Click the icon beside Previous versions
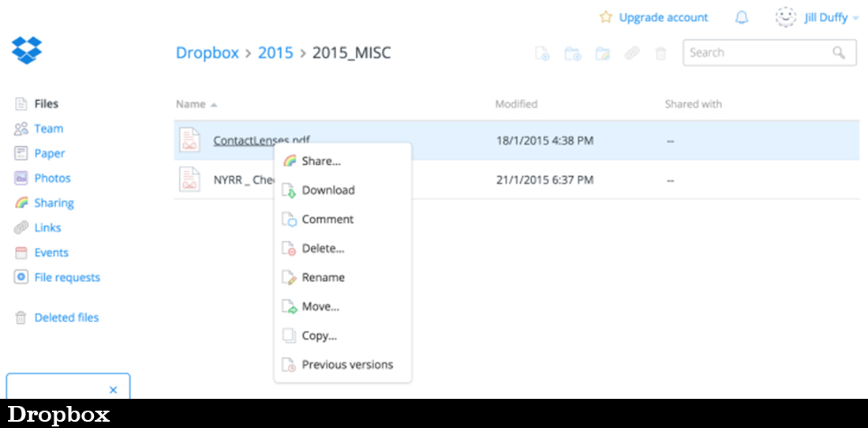Viewport: 868px width, 428px height. [290, 365]
